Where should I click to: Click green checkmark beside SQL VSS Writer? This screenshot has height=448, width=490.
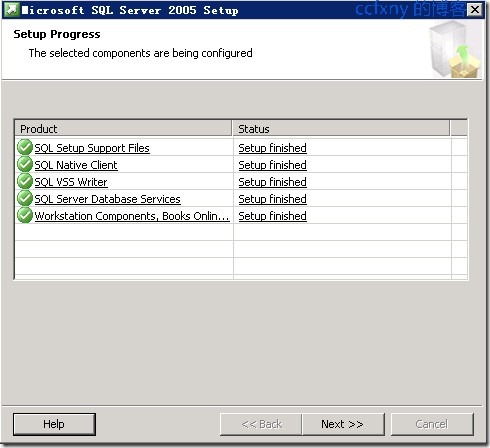(25, 181)
